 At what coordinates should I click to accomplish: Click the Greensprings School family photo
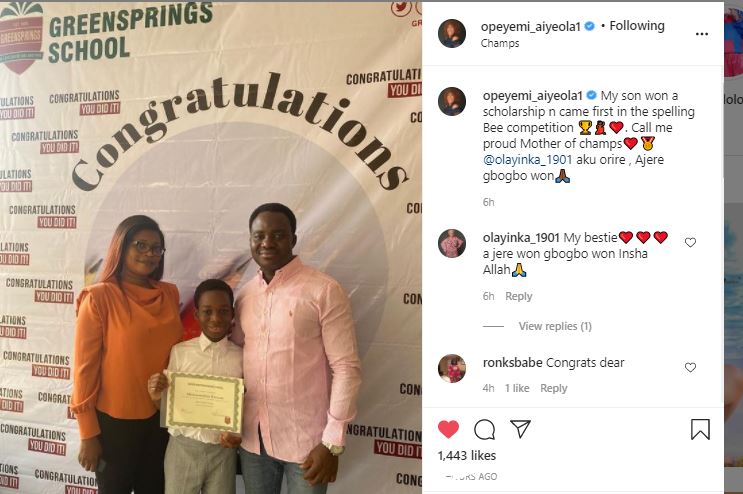tap(211, 248)
